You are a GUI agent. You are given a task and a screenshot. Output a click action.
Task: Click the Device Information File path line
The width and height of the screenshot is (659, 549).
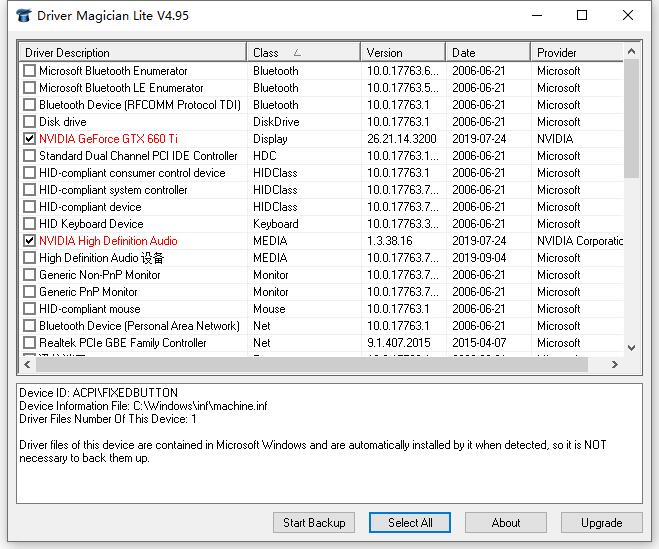143,406
